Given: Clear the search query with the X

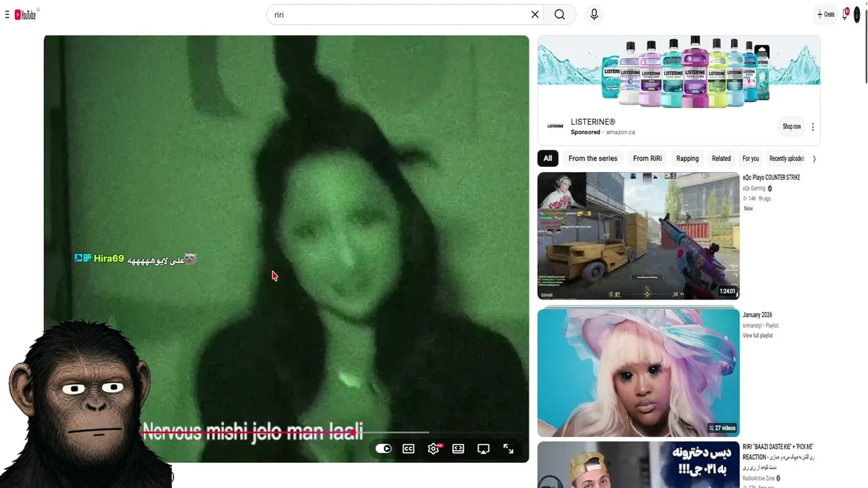Looking at the screenshot, I should tap(535, 14).
